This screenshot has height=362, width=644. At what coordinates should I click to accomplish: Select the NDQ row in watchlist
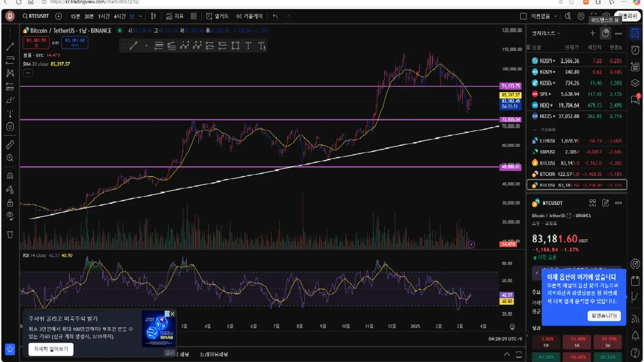click(x=577, y=105)
